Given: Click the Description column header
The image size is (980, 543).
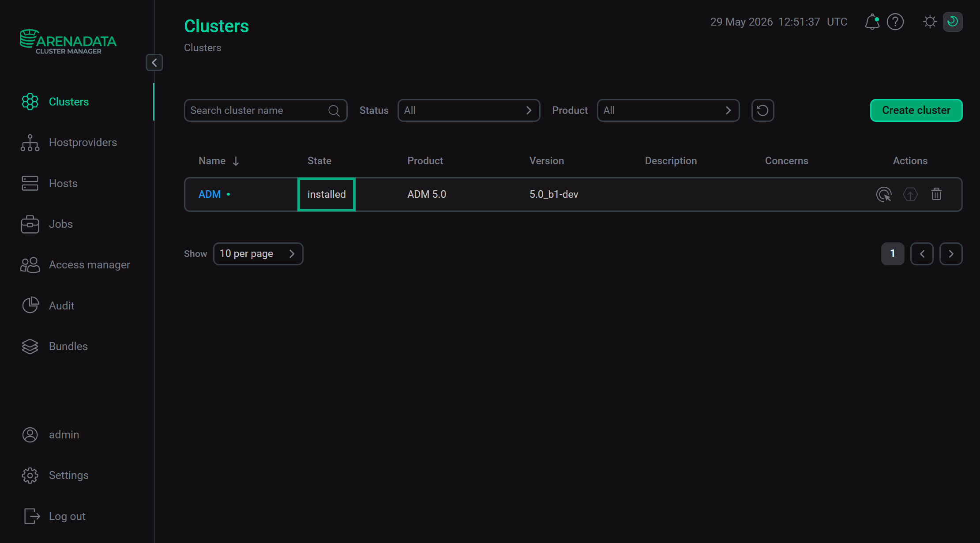Looking at the screenshot, I should point(671,161).
